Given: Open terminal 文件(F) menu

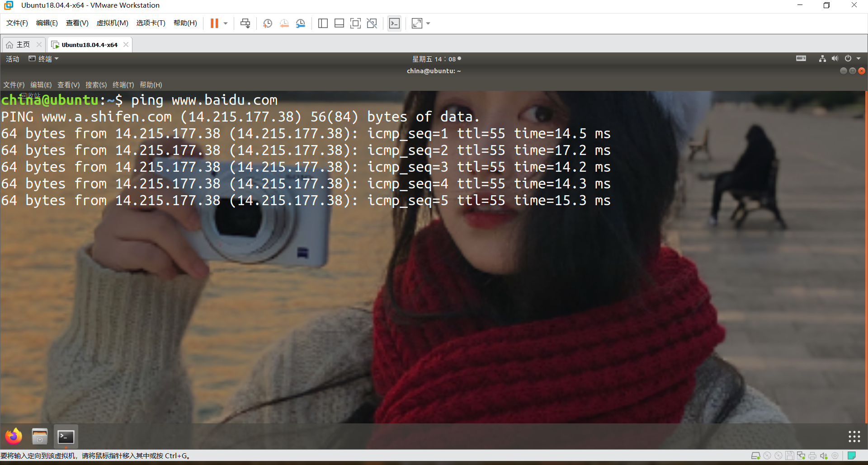Looking at the screenshot, I should point(14,85).
